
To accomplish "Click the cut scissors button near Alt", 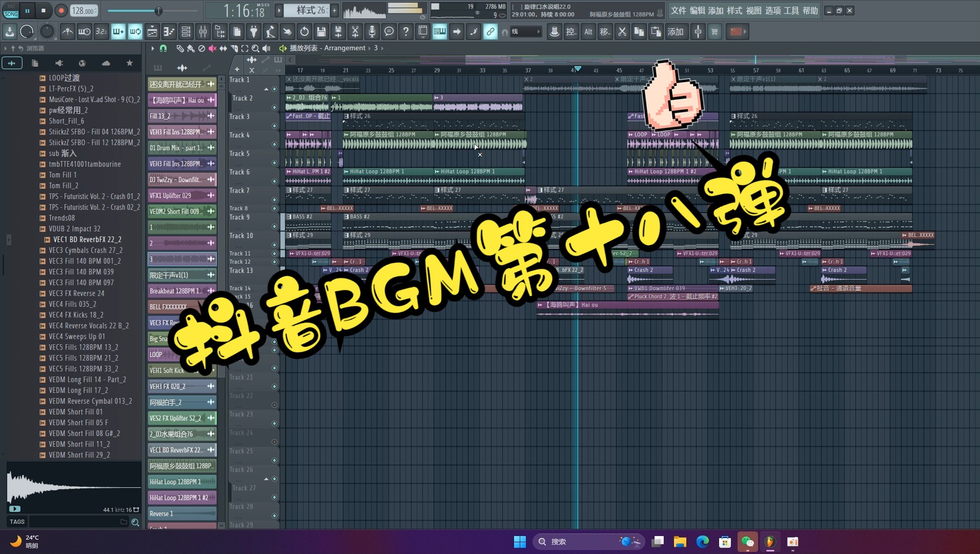I will 622,32.
